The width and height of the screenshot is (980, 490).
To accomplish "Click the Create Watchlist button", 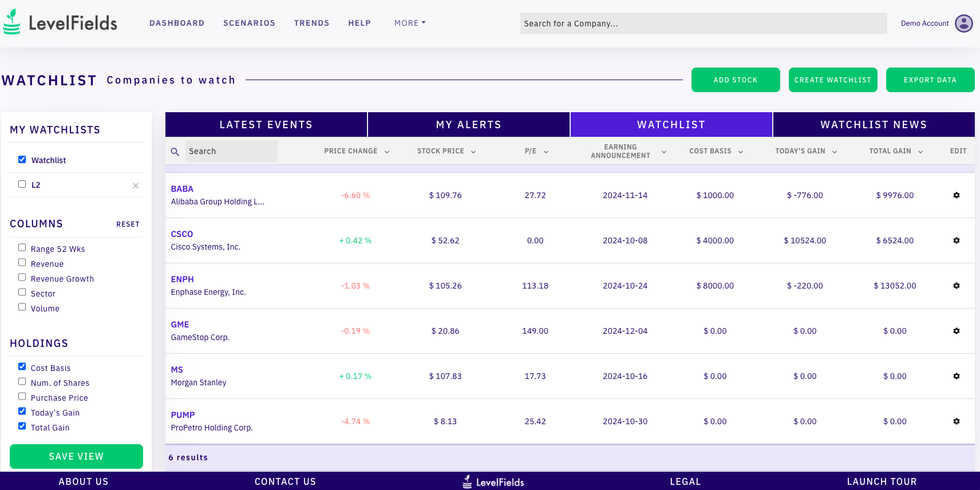I will (x=833, y=80).
